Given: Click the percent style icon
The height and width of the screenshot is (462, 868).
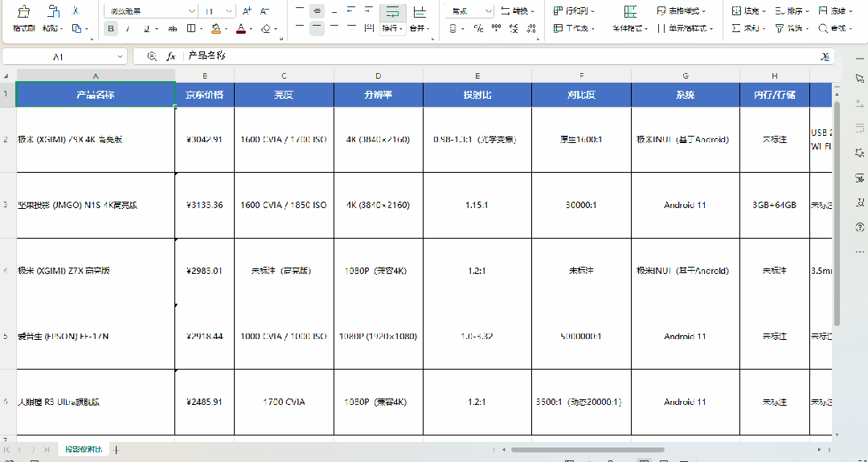Looking at the screenshot, I should pyautogui.click(x=479, y=29).
